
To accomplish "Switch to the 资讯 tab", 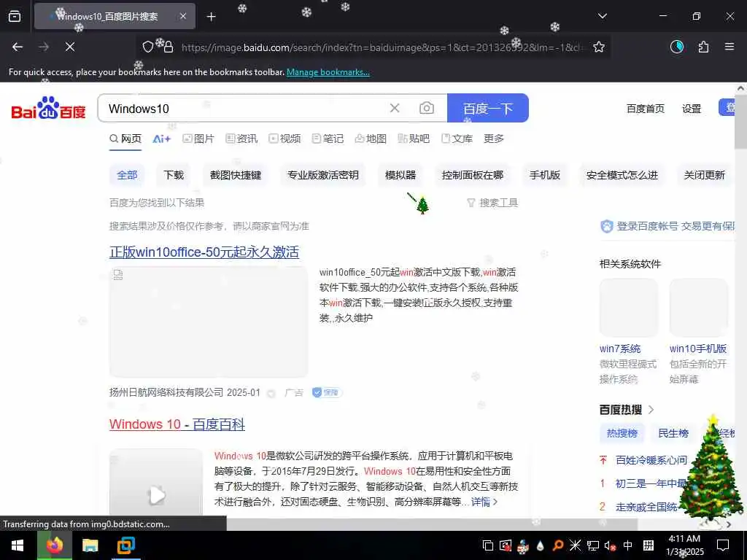I will [x=241, y=139].
